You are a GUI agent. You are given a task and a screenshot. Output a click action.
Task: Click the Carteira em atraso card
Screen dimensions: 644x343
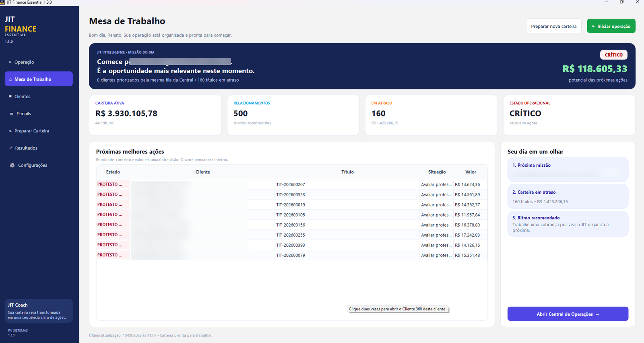pos(568,196)
